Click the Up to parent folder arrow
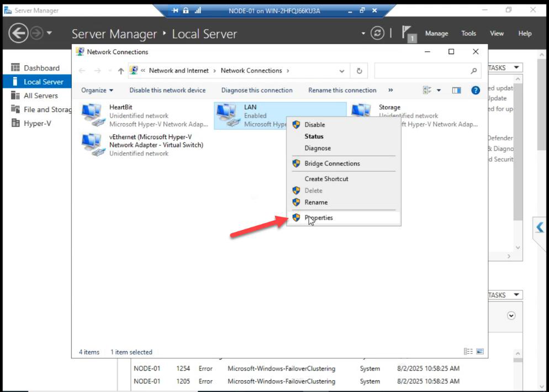549x392 pixels. pyautogui.click(x=121, y=71)
